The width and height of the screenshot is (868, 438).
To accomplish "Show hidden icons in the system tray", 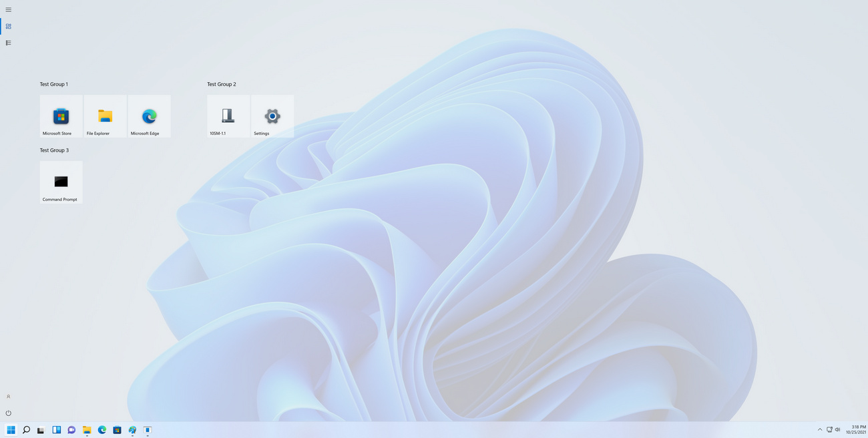I will pos(820,430).
